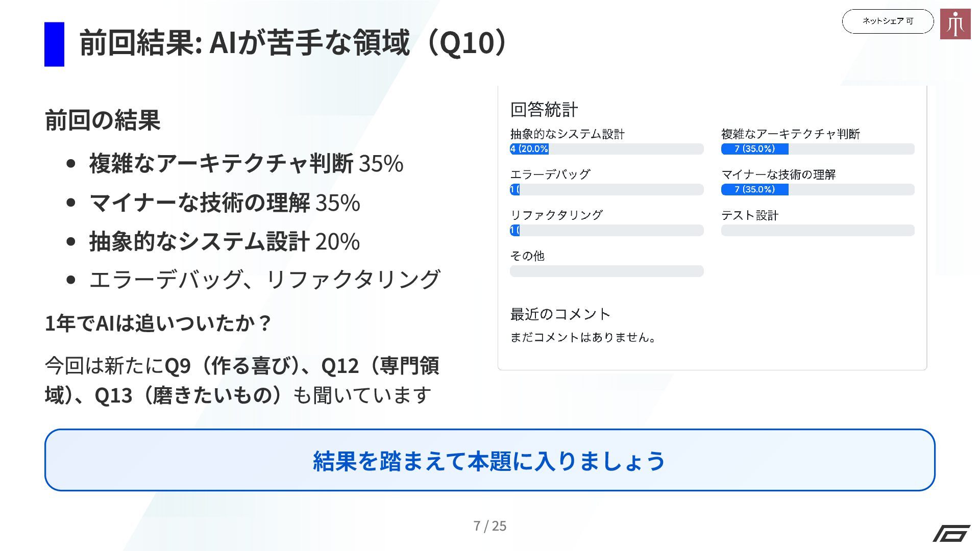This screenshot has width=980, height=551.
Task: Click the empty テスト設計 bar
Action: pyautogui.click(x=817, y=231)
